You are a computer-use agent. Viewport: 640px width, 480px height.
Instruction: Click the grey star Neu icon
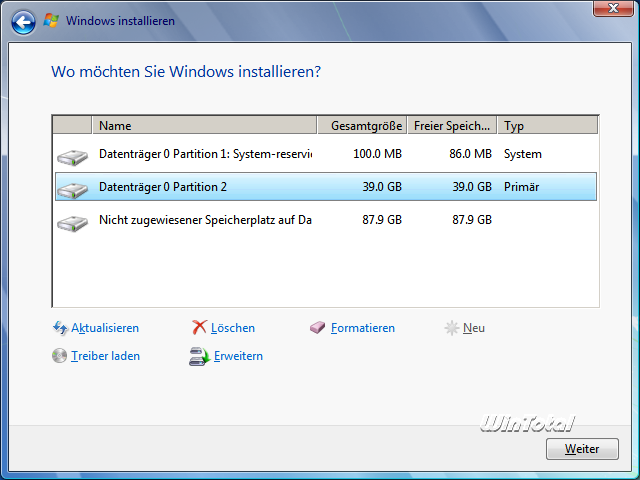click(451, 328)
